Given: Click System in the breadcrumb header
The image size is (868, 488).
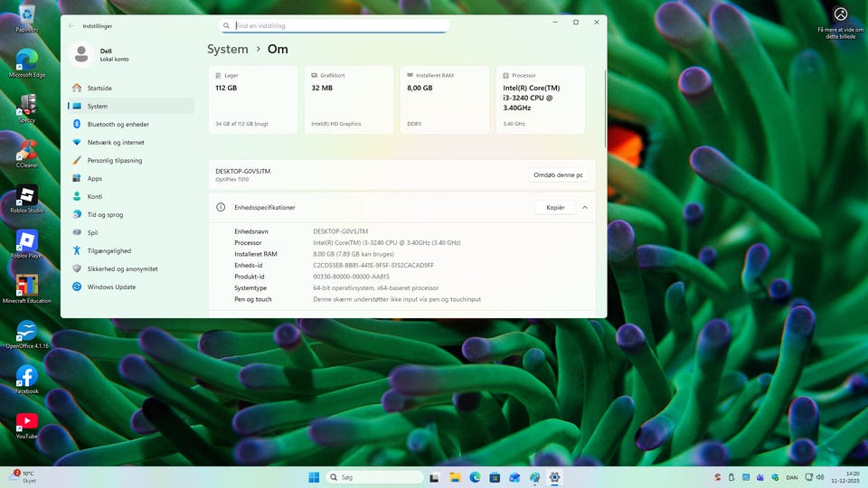Looking at the screenshot, I should tap(227, 50).
